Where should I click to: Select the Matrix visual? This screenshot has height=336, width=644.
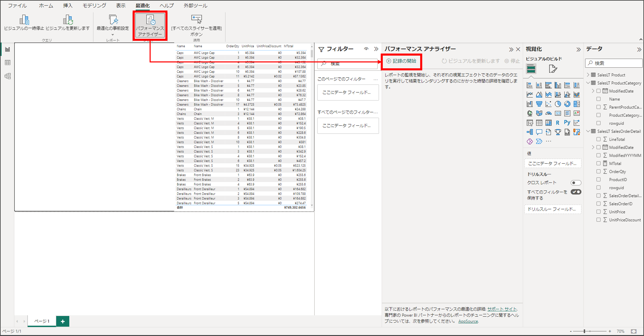[x=548, y=123]
